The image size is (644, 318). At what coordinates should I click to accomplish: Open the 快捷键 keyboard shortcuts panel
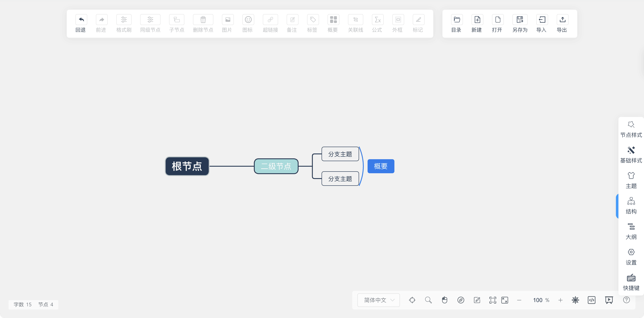(x=631, y=282)
